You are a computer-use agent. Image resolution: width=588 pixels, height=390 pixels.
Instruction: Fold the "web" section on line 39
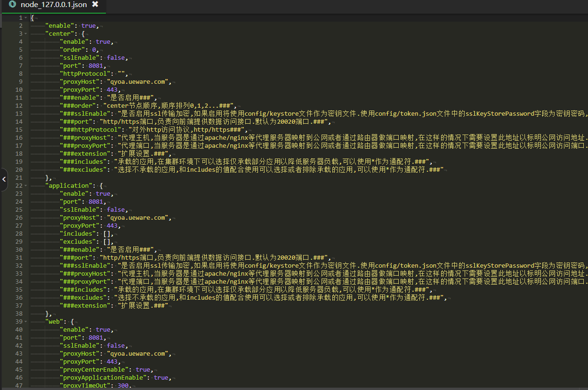(25, 322)
